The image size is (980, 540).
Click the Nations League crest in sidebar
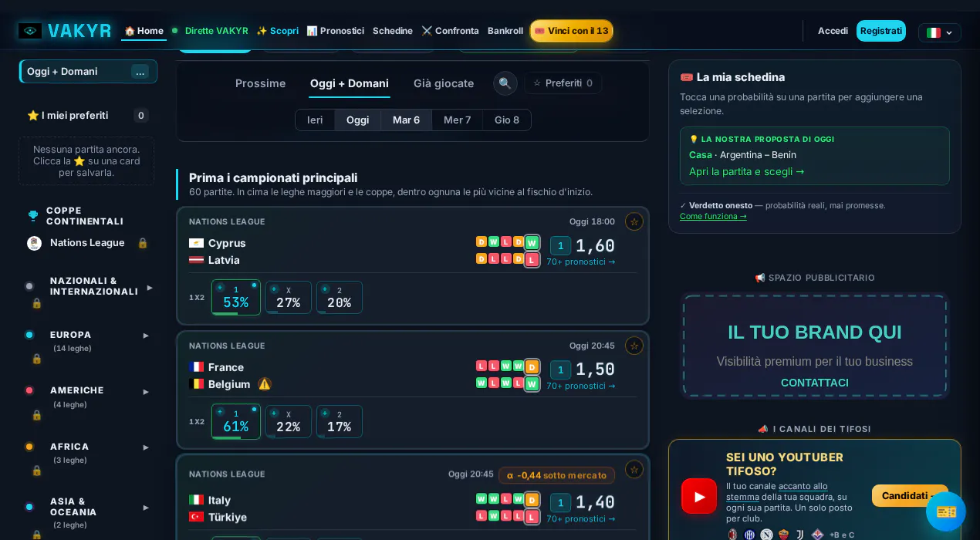34,243
